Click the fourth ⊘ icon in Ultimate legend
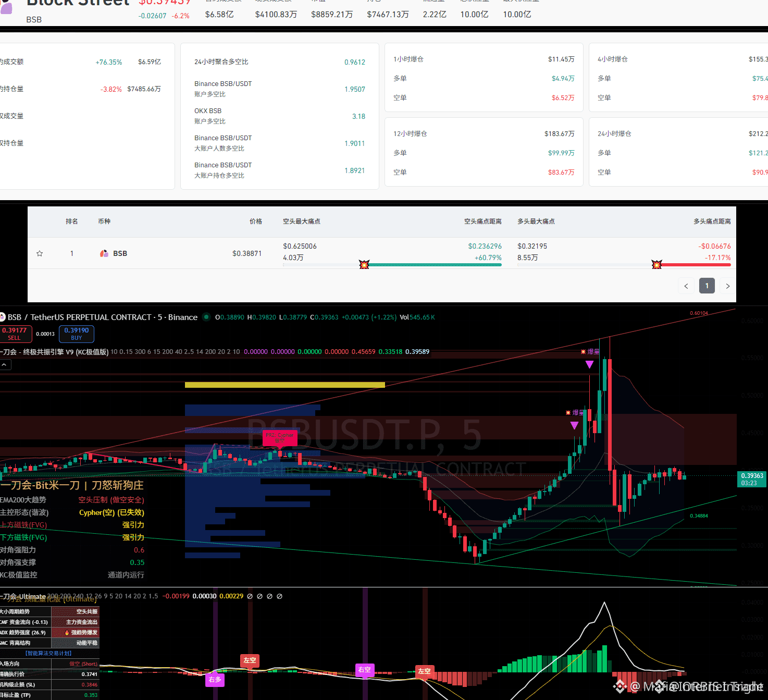768x700 pixels. (279, 596)
